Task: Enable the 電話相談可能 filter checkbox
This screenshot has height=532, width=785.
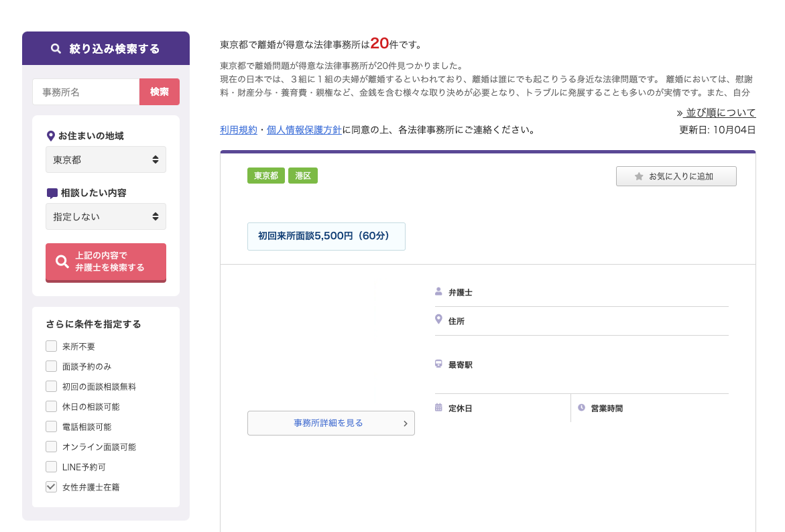Action: tap(51, 427)
